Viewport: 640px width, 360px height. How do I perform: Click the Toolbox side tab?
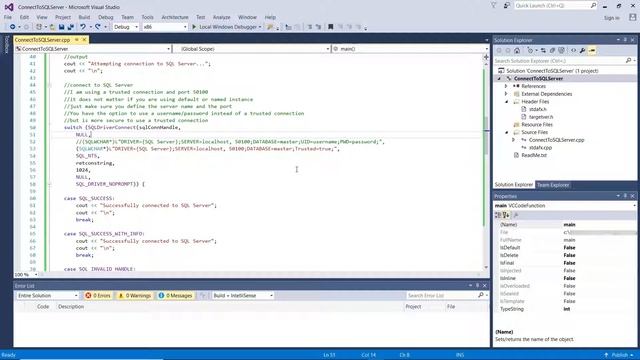[x=6, y=45]
